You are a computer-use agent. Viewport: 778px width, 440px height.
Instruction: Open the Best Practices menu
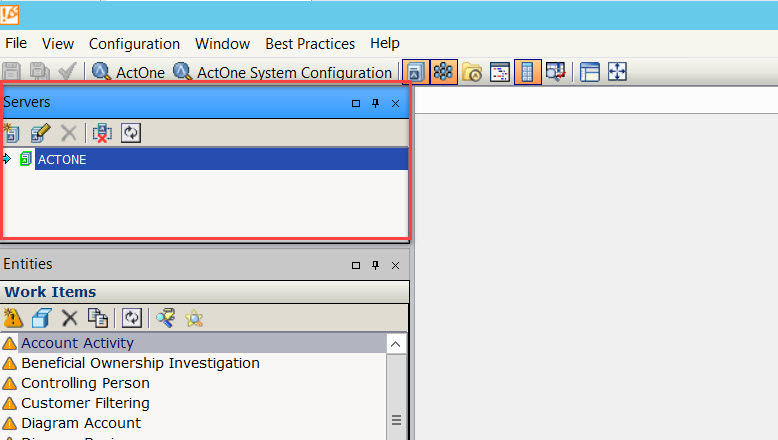[x=310, y=44]
